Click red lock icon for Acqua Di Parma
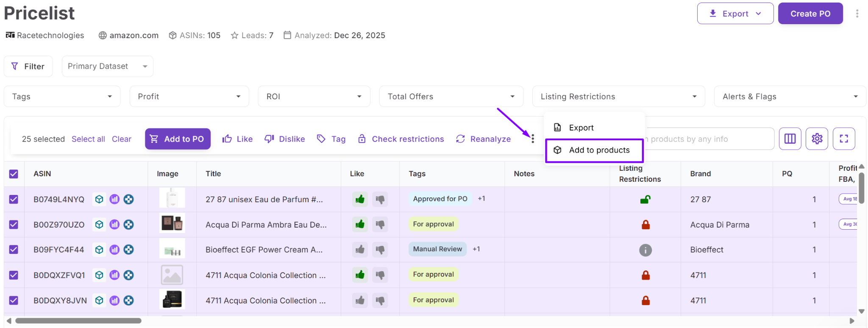 pyautogui.click(x=645, y=225)
